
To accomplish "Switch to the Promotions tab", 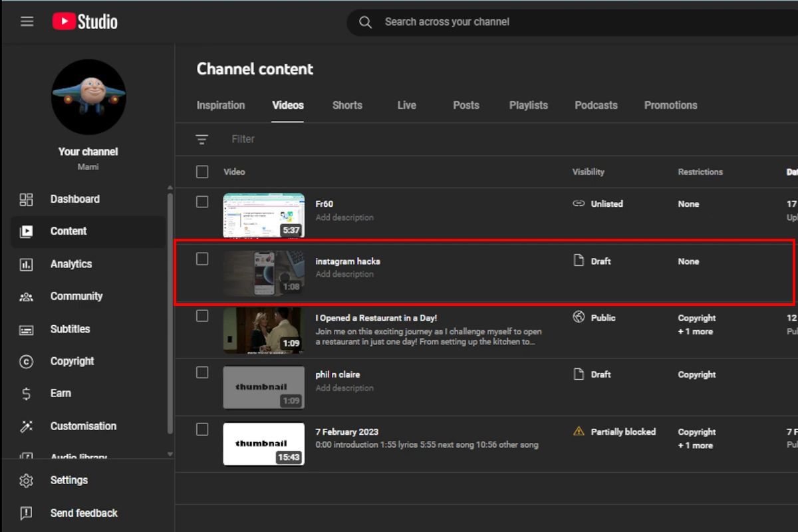I will [x=670, y=105].
